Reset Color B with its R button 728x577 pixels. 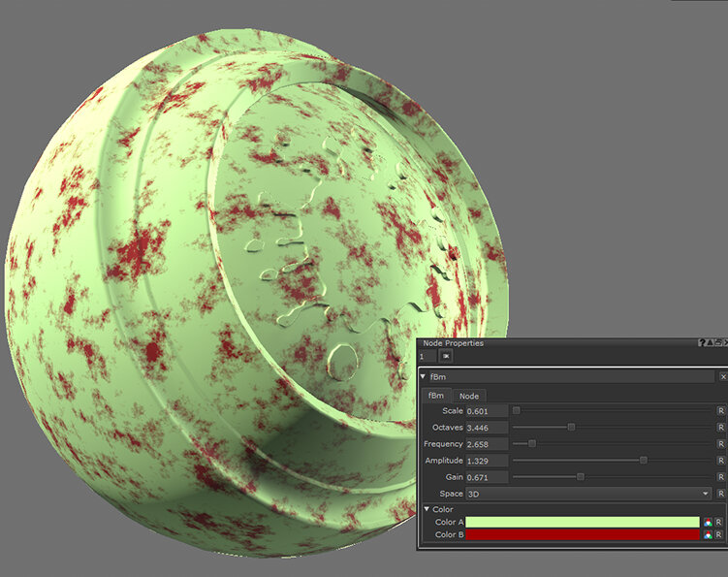click(x=719, y=534)
